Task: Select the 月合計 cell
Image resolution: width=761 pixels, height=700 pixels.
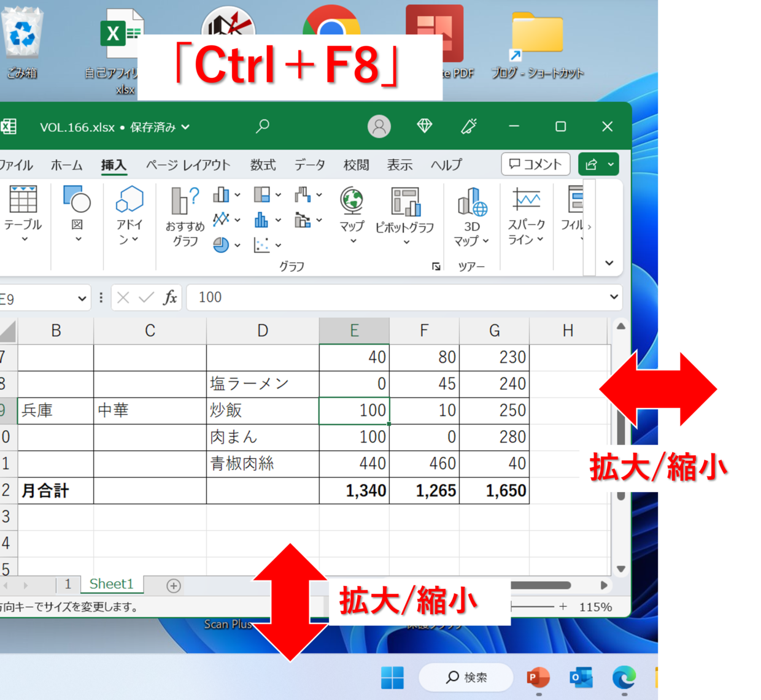Action: tap(56, 491)
